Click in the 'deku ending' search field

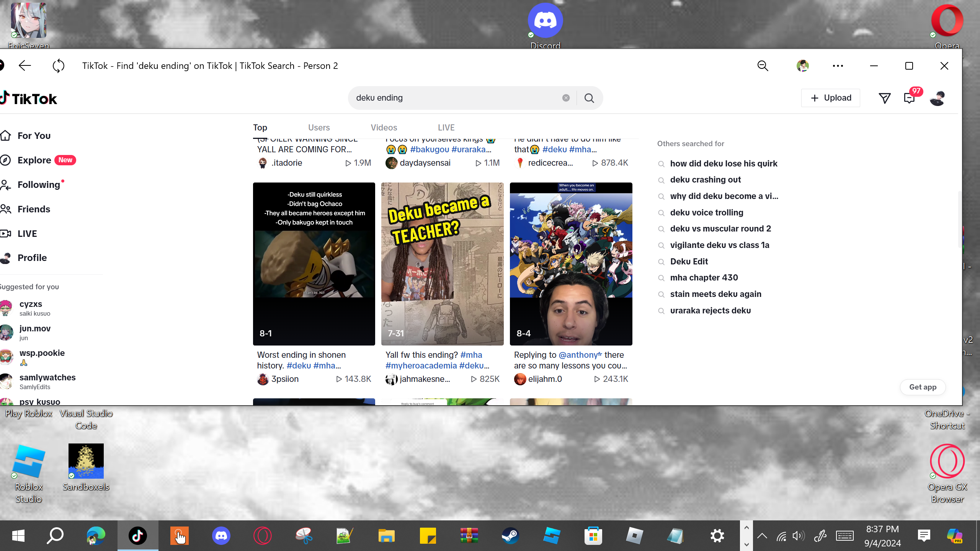point(456,98)
